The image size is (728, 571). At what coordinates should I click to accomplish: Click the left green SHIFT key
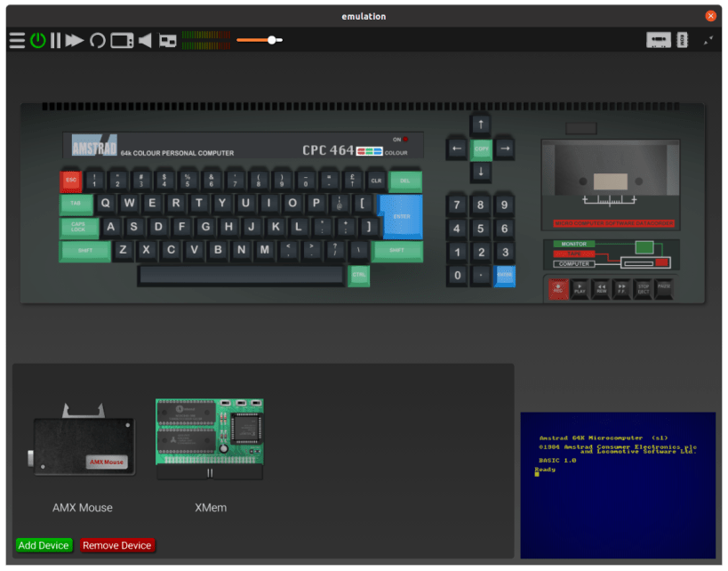(85, 252)
